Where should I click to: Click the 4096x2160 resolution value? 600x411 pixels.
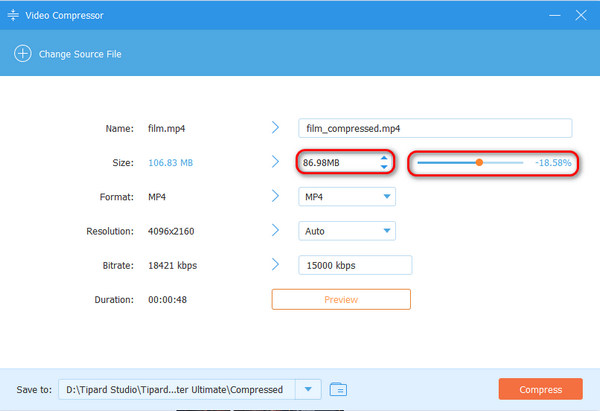point(171,231)
